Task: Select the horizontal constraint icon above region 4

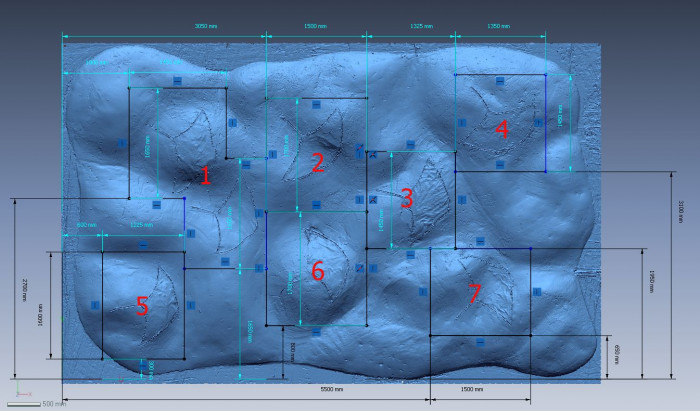Action: tap(500, 81)
